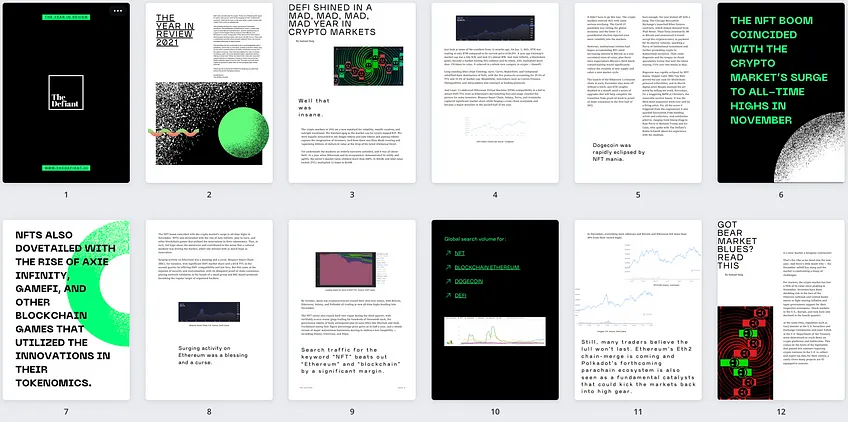848x422 pixels.
Task: Select the 'NFTs Also Dovetailed' page thumbnail
Action: pyautogui.click(x=66, y=310)
